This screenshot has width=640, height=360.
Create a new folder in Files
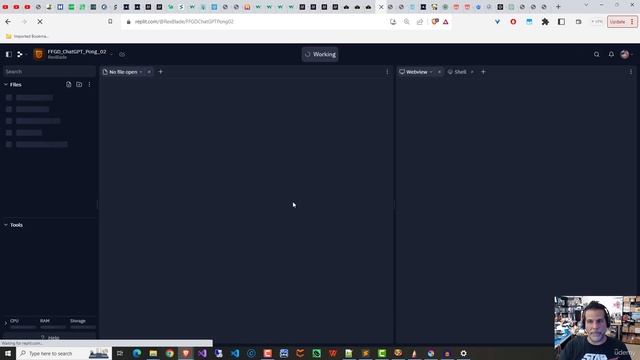coord(79,84)
